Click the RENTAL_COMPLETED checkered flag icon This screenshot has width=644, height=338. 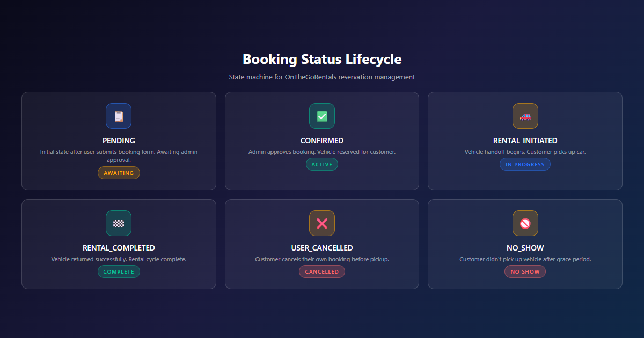click(119, 223)
